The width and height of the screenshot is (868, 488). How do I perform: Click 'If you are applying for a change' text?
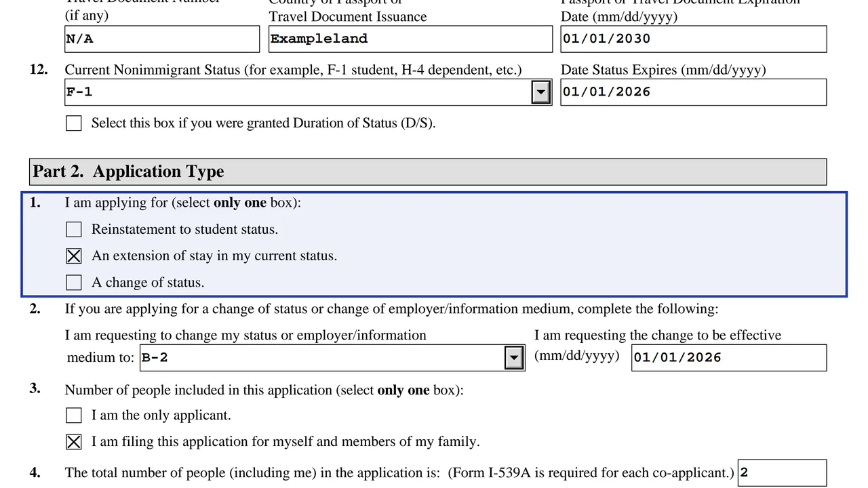(391, 309)
